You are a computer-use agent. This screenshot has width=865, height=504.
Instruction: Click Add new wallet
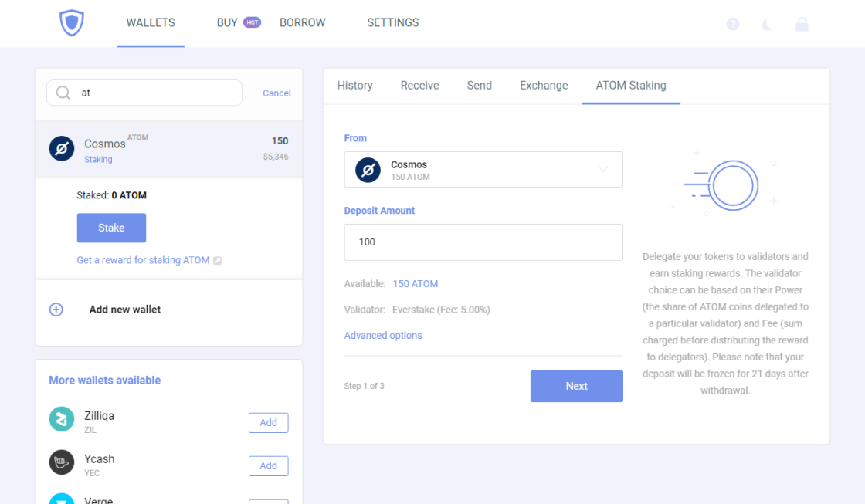(124, 310)
